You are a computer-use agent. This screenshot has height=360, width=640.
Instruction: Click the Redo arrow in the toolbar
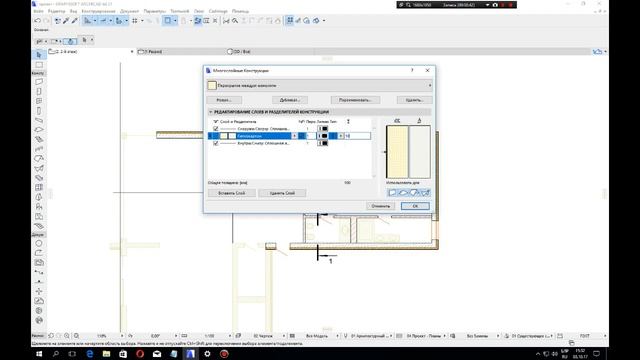(47, 20)
